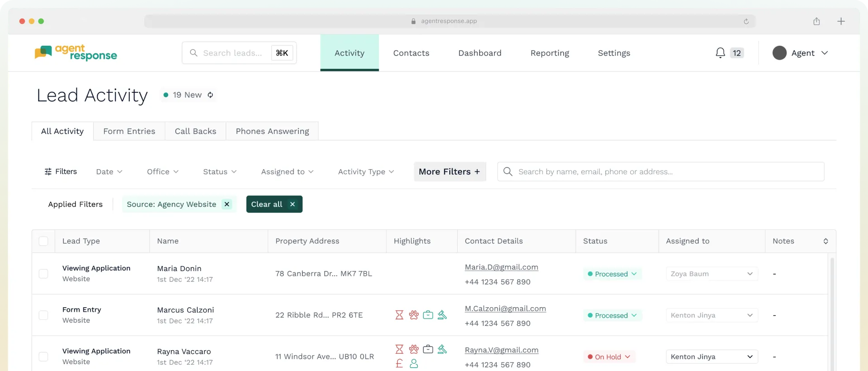Image resolution: width=868 pixels, height=371 pixels.
Task: Click the refresh icon beside 19 New
Action: coord(210,95)
